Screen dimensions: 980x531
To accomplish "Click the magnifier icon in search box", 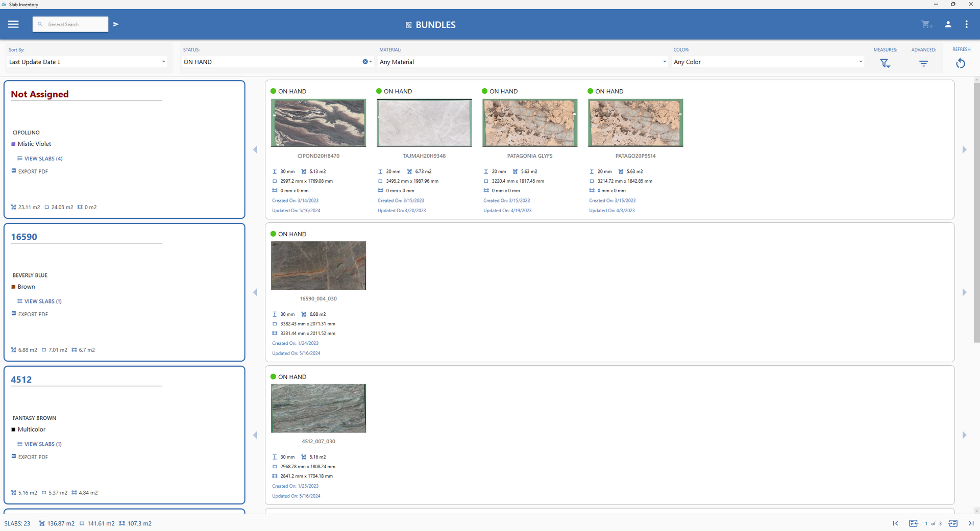I will point(40,24).
